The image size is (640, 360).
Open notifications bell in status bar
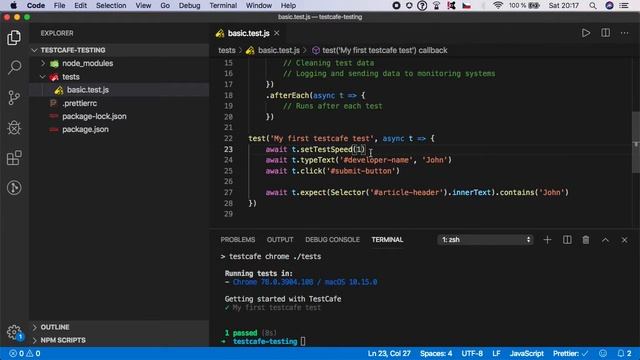624,353
